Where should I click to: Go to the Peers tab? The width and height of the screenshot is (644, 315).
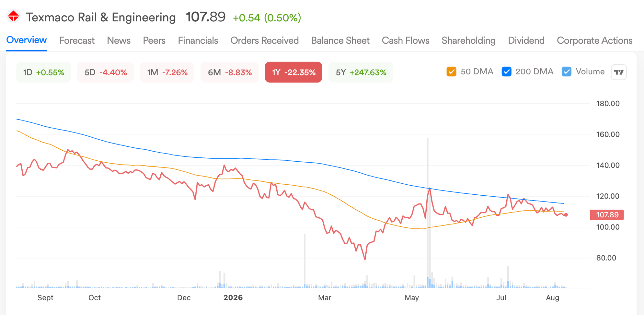coord(154,41)
